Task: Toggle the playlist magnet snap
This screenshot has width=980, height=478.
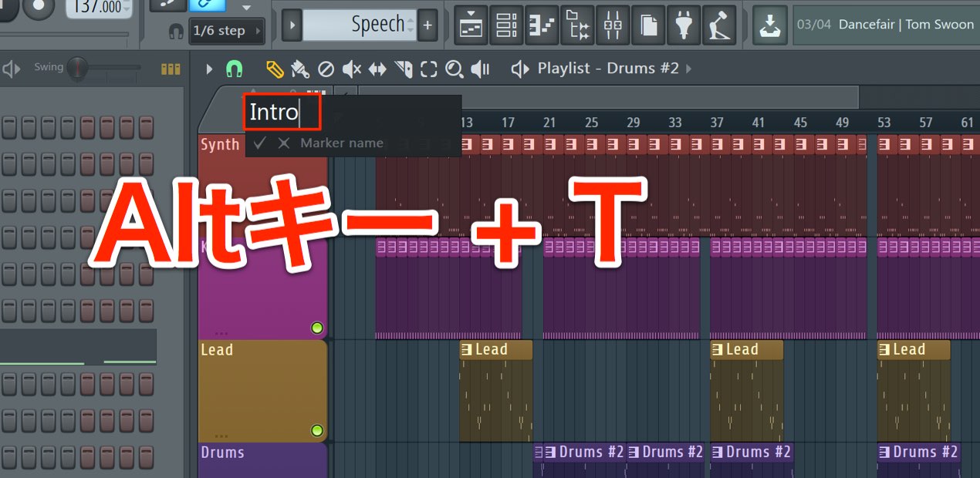Action: pos(234,69)
